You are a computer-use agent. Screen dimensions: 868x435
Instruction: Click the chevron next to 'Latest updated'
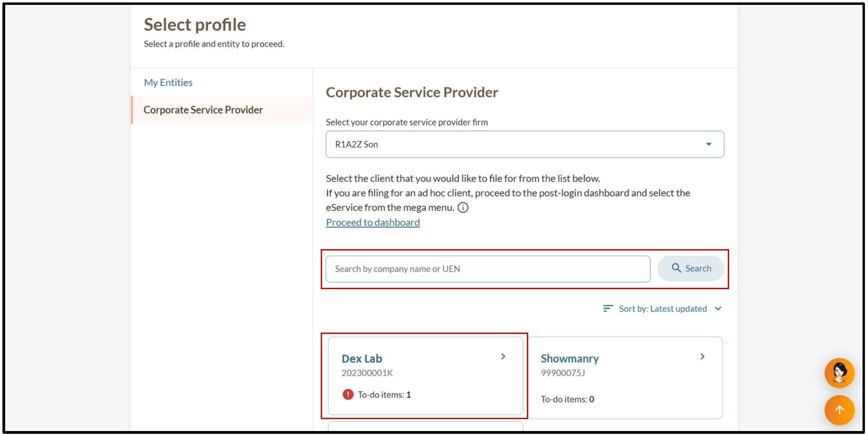pos(718,308)
